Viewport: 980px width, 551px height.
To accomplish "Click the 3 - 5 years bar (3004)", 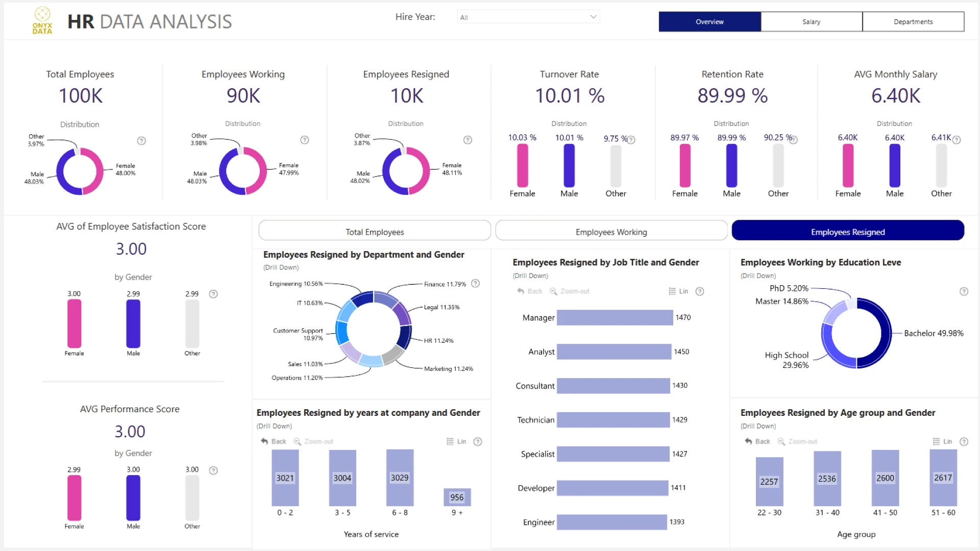I will [342, 478].
